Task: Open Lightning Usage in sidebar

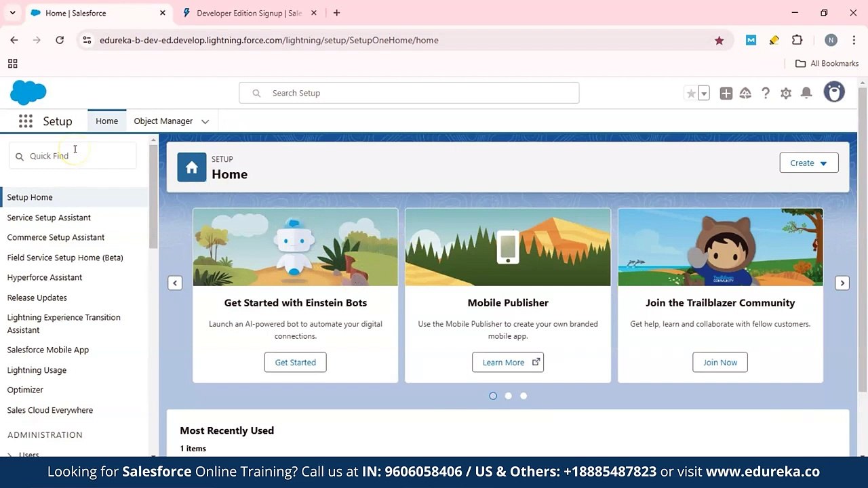Action: pos(37,370)
